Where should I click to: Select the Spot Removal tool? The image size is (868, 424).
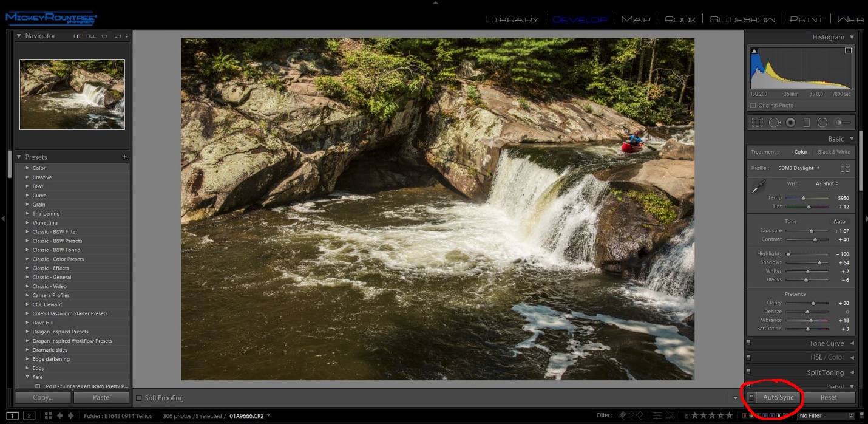pyautogui.click(x=775, y=122)
